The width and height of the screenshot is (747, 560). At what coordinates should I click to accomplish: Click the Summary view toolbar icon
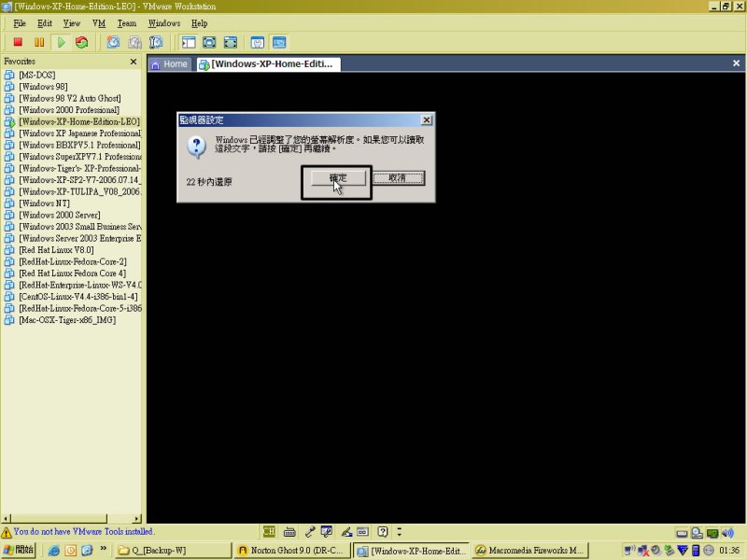coord(258,42)
